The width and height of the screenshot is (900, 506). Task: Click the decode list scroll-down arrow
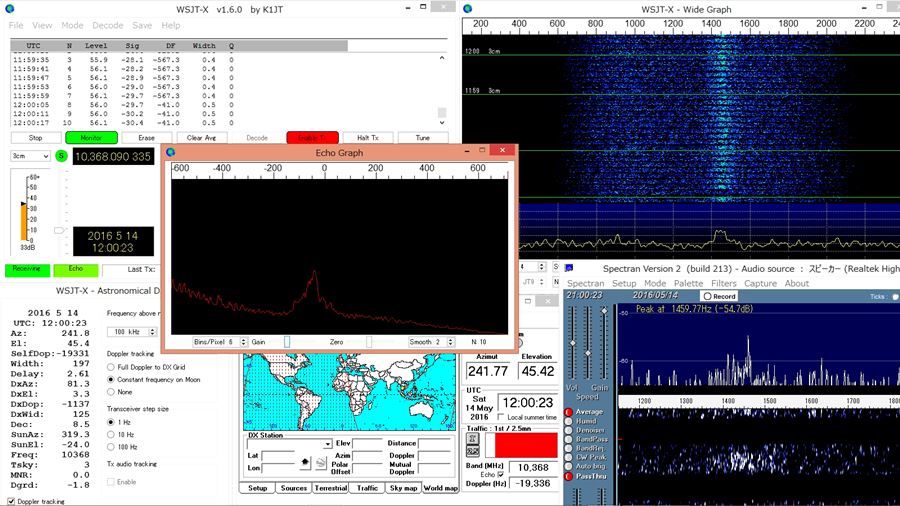[442, 123]
